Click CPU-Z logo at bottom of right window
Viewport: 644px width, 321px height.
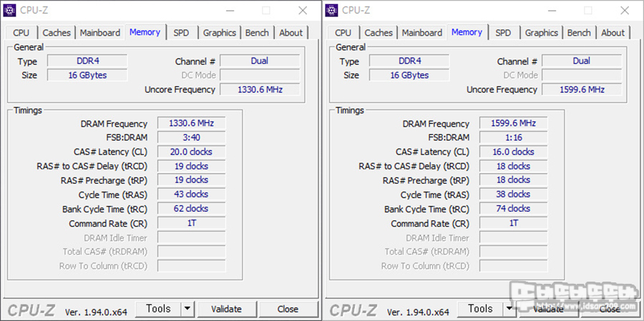(x=353, y=311)
